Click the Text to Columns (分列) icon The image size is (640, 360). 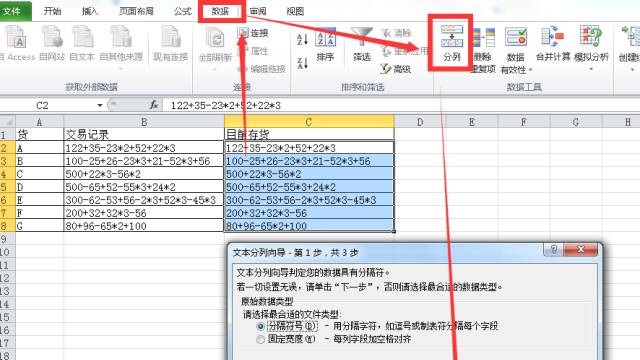(451, 36)
